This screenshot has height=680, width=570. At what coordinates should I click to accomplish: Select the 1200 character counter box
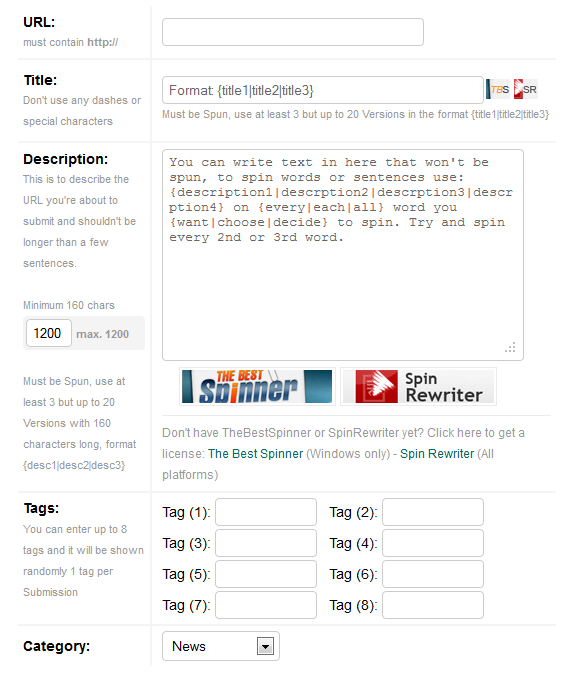[49, 333]
